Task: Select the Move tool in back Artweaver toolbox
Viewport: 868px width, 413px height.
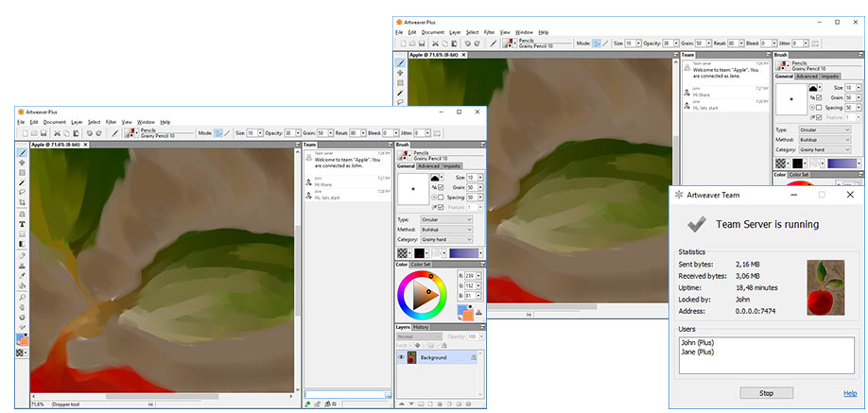Action: (400, 73)
